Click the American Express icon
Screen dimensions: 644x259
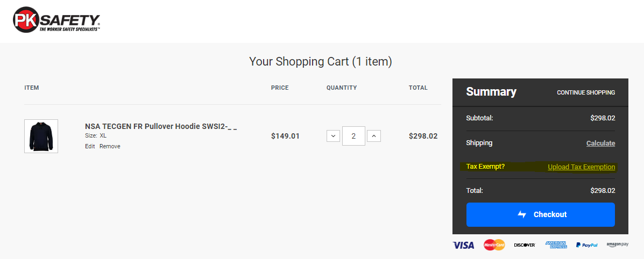[556, 244]
